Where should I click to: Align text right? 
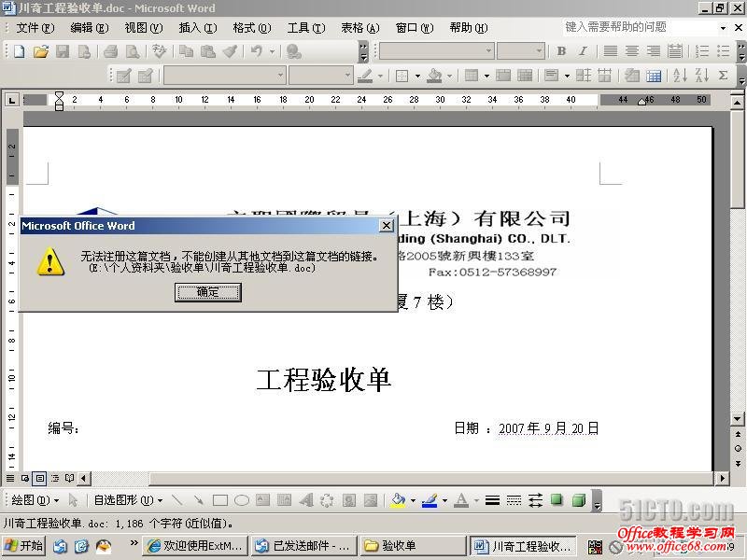(654, 51)
